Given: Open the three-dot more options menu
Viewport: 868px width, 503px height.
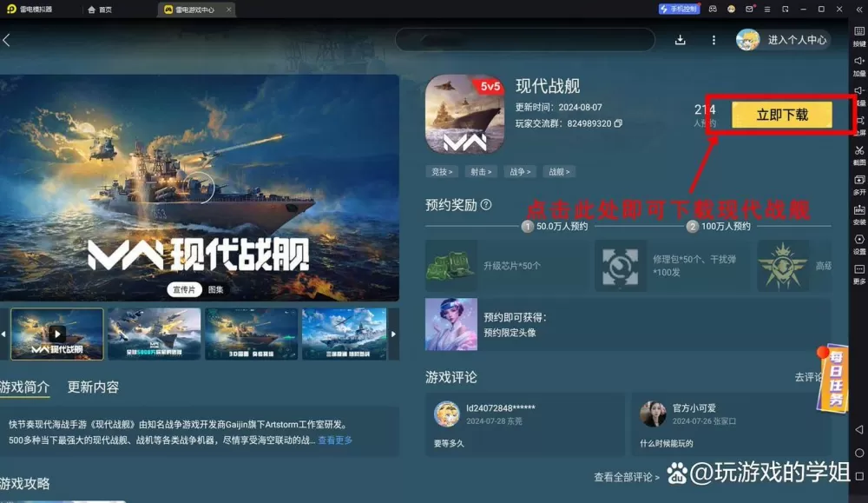Looking at the screenshot, I should point(713,40).
